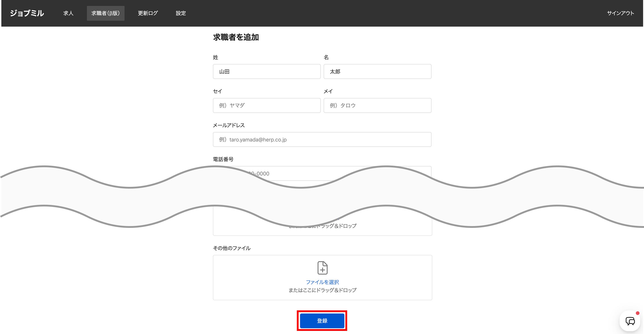Image resolution: width=644 pixels, height=334 pixels.
Task: Click the メイ katakana input field
Action: pyautogui.click(x=377, y=105)
